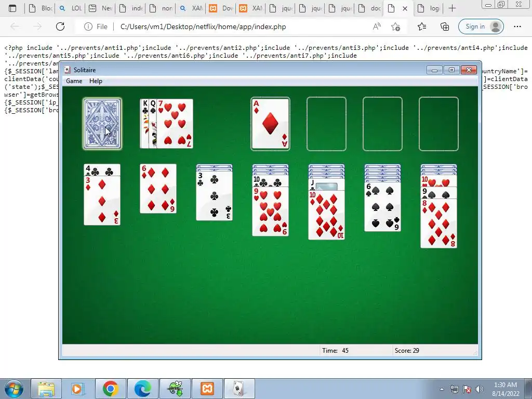Open Microsoft Edge from the taskbar
This screenshot has height=399, width=532.
pos(142,389)
